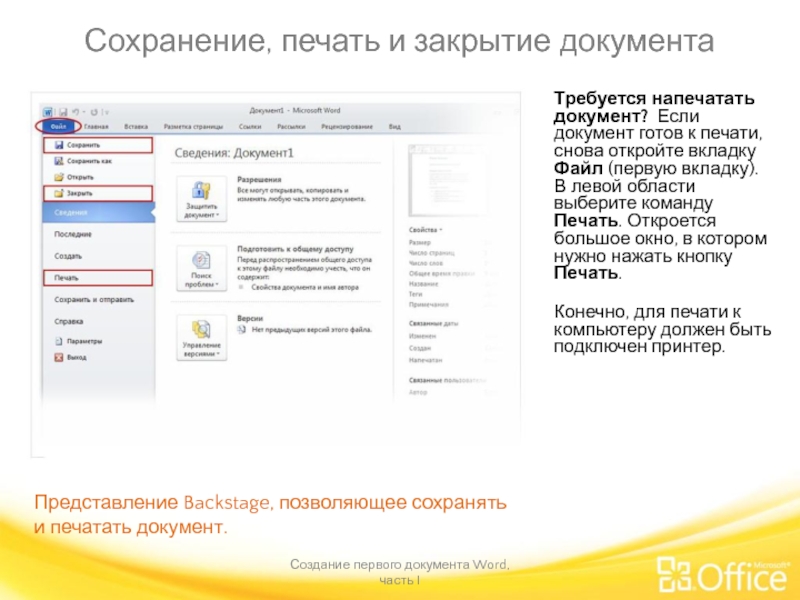The width and height of the screenshot is (800, 600).
Task: Select the Разметка страницы tab
Action: (x=193, y=127)
